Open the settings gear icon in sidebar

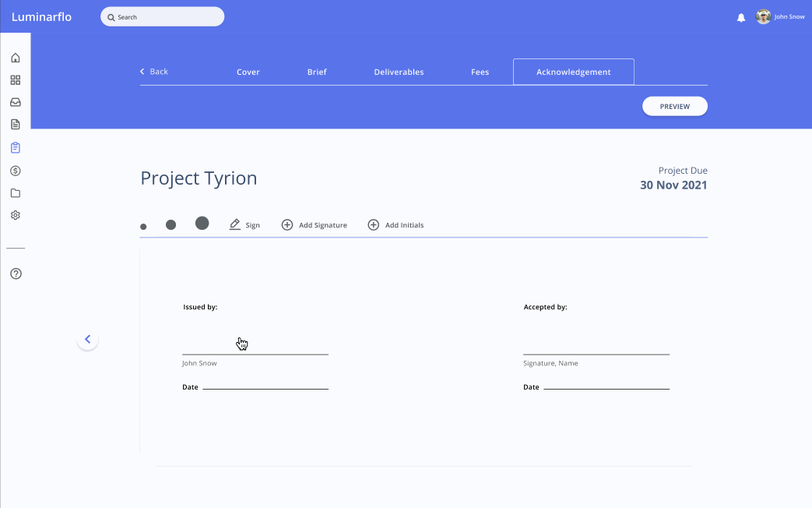[16, 215]
